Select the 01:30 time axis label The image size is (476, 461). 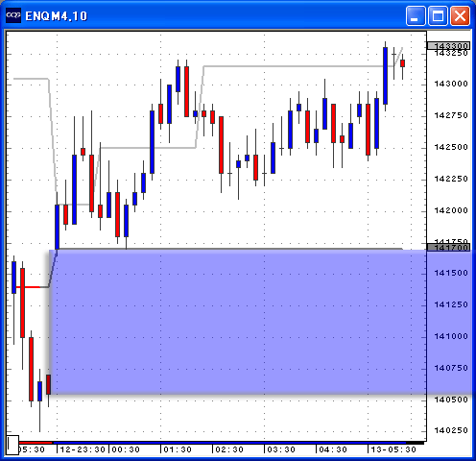click(178, 449)
